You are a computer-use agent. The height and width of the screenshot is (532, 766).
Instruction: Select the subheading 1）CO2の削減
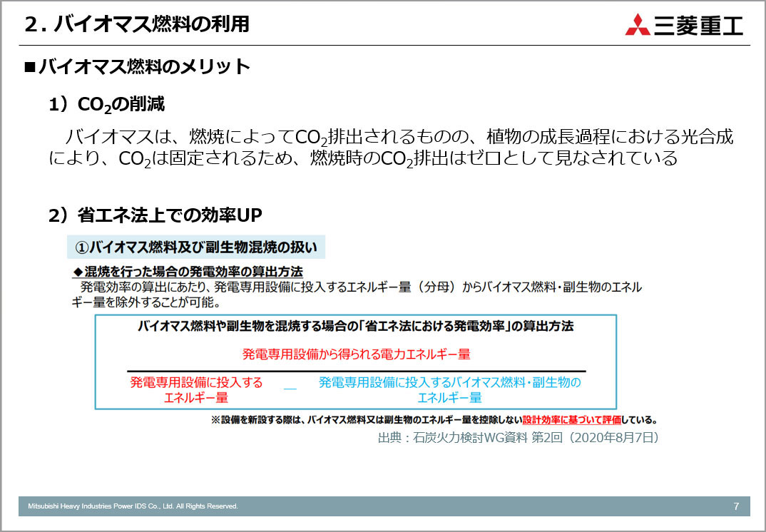(x=107, y=105)
